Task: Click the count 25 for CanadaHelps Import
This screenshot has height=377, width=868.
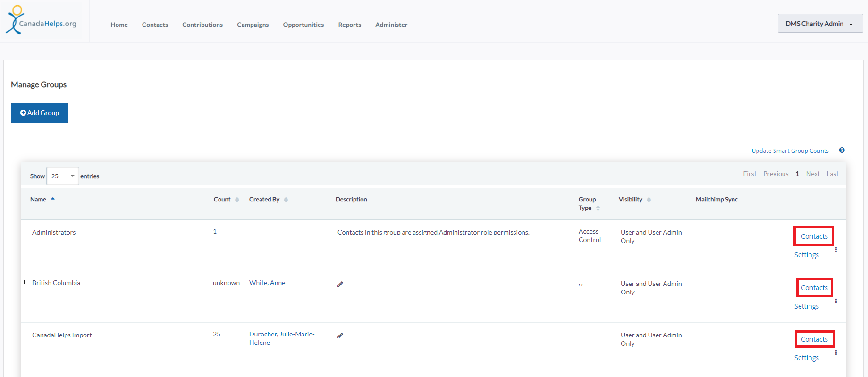Action: click(217, 334)
